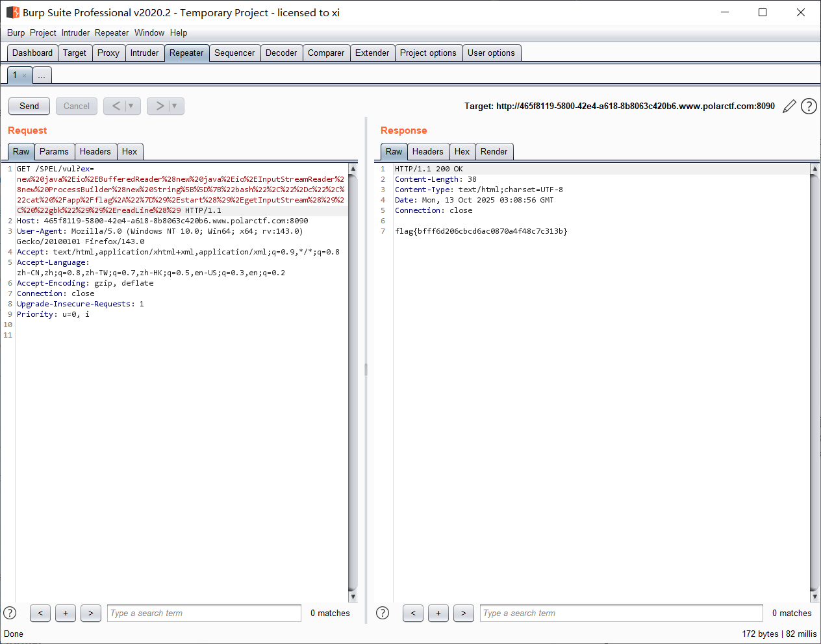Image resolution: width=821 pixels, height=644 pixels.
Task: Select Response Hex tab
Action: [462, 152]
